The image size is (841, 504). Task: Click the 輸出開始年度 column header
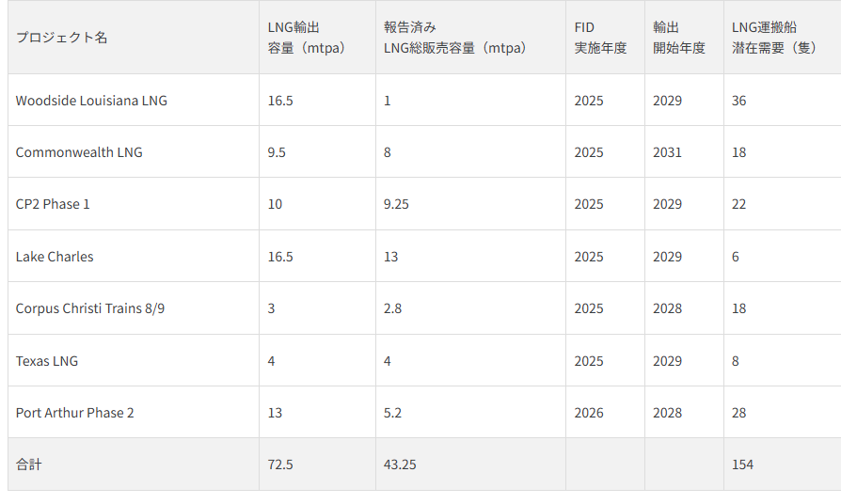pyautogui.click(x=679, y=38)
